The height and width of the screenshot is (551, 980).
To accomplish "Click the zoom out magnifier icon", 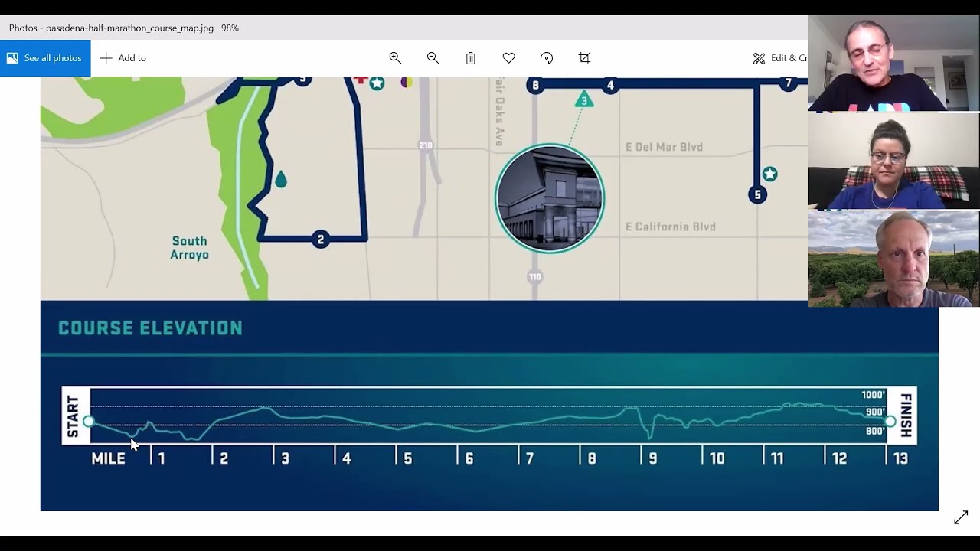I will pyautogui.click(x=433, y=58).
